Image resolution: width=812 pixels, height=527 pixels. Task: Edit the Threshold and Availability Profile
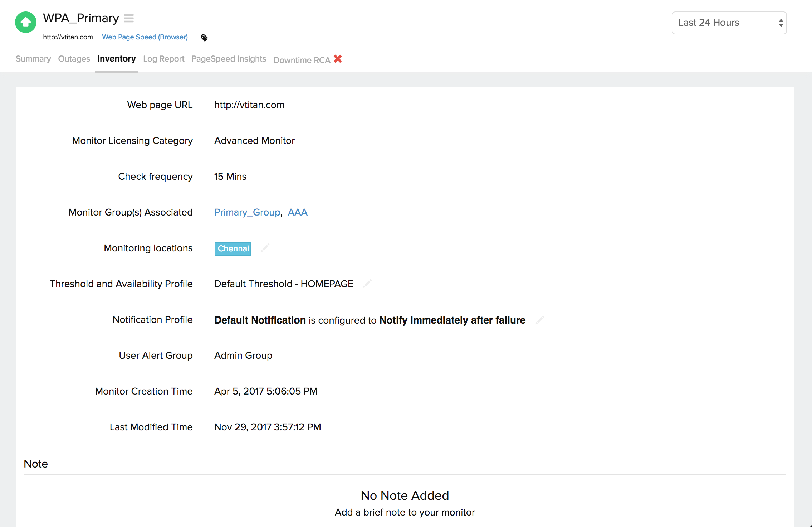coord(368,284)
